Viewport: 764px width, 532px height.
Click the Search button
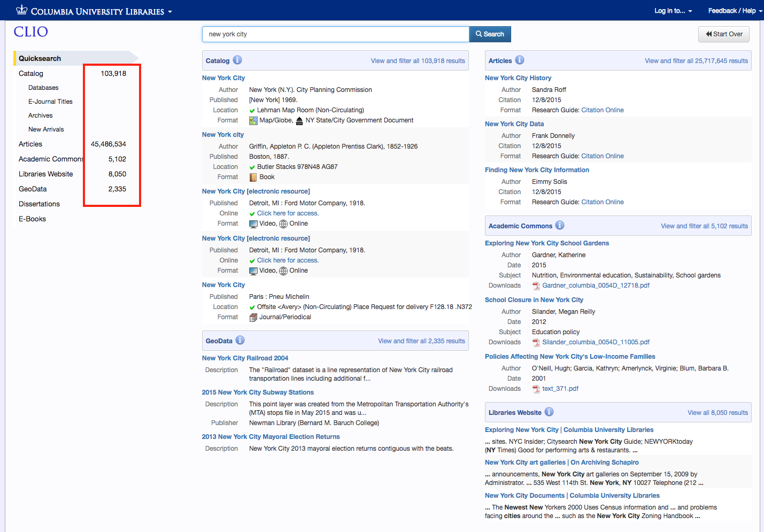(490, 34)
